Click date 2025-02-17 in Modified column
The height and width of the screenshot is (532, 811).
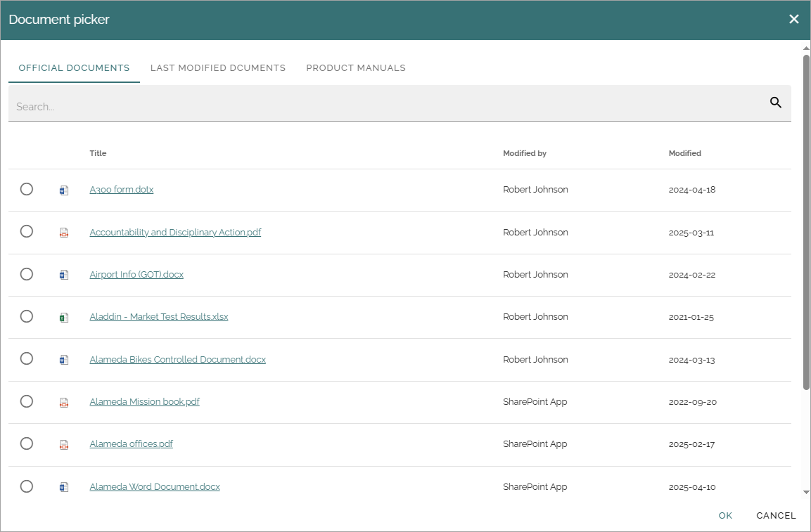(x=691, y=444)
